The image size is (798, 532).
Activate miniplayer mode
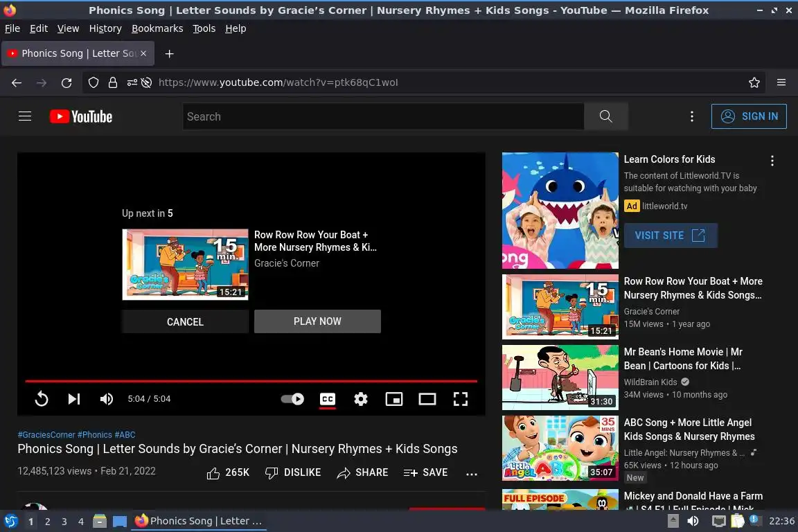click(394, 399)
